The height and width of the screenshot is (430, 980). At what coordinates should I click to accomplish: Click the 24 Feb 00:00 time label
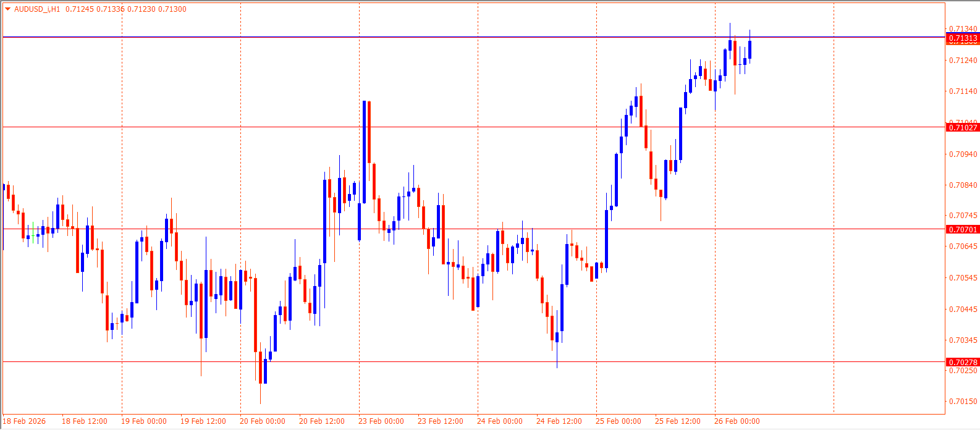(500, 421)
